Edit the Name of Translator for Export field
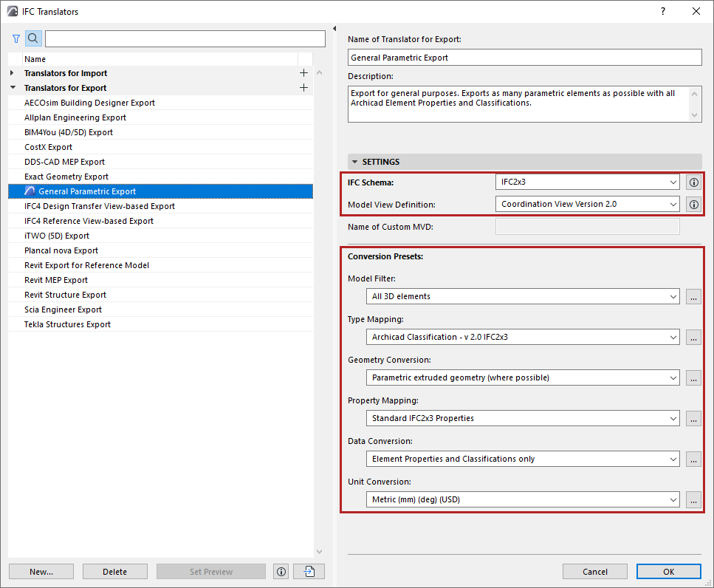Image resolution: width=714 pixels, height=588 pixels. 524,58
